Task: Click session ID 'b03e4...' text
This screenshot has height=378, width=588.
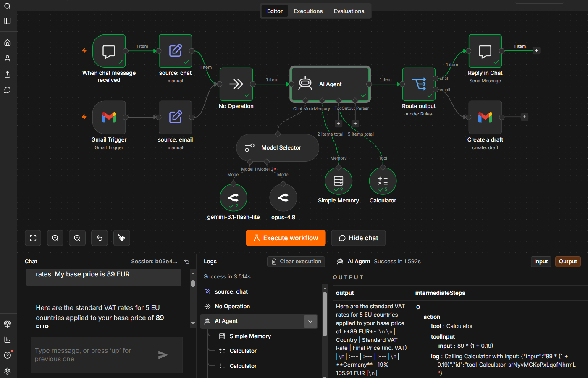Action: [166, 261]
